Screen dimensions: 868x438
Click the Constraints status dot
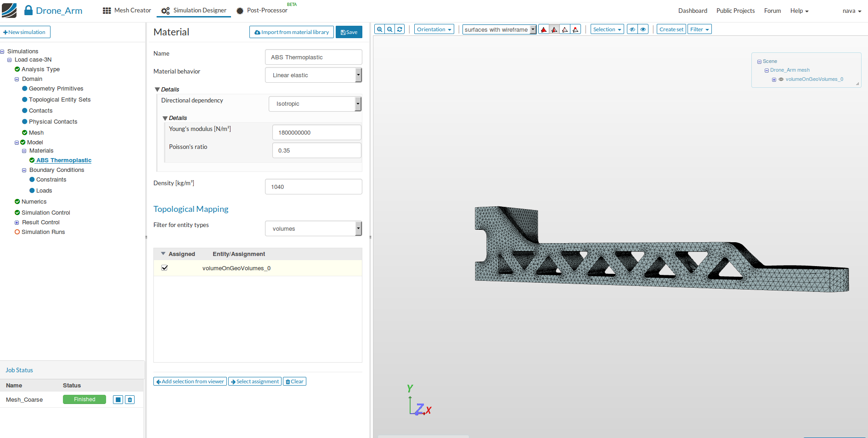coord(32,179)
